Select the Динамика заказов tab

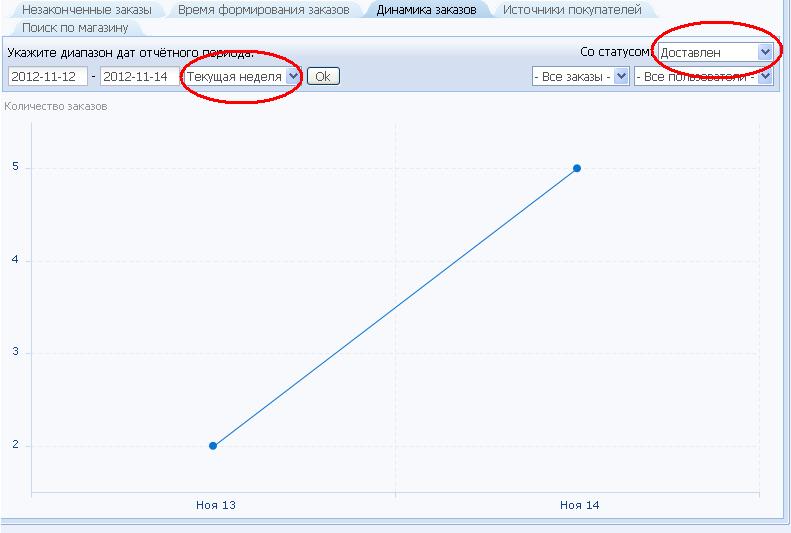(x=426, y=9)
